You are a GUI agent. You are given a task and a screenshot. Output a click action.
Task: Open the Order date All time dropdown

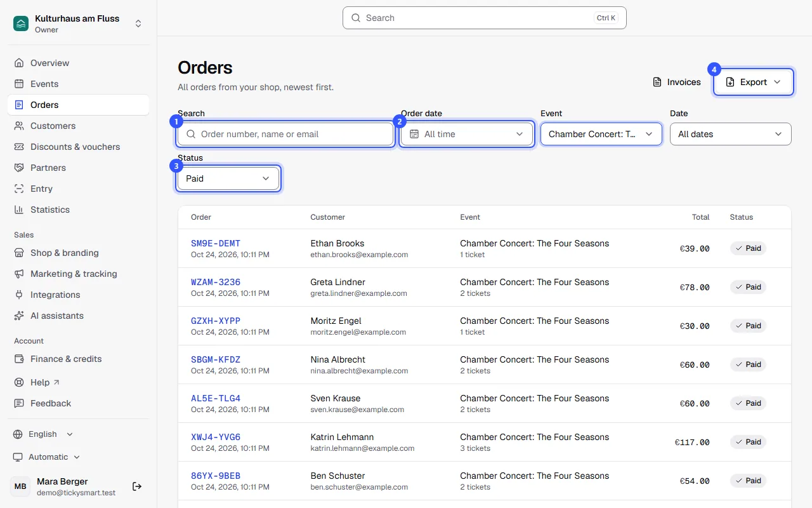coord(467,134)
